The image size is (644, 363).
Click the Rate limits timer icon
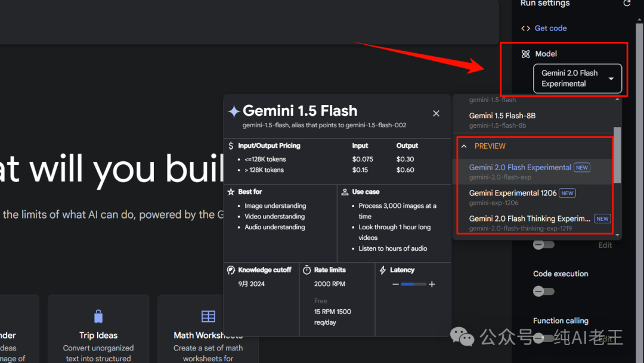tap(307, 270)
